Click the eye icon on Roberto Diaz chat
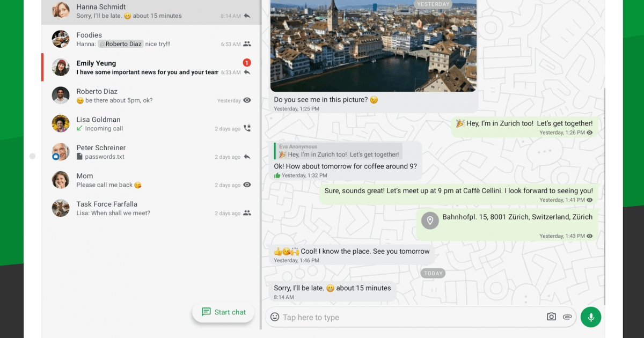This screenshot has height=338, width=644. (x=246, y=100)
